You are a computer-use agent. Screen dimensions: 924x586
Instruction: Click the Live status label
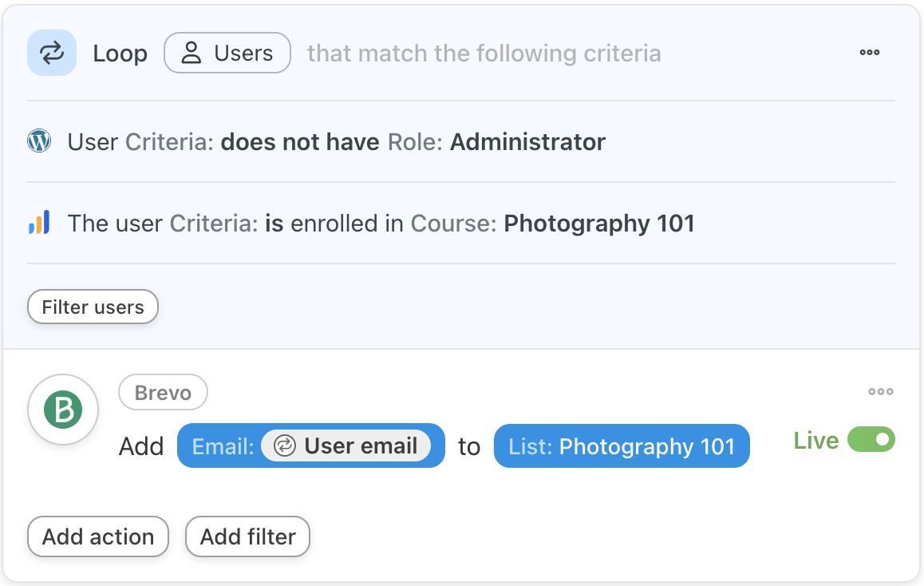click(815, 441)
